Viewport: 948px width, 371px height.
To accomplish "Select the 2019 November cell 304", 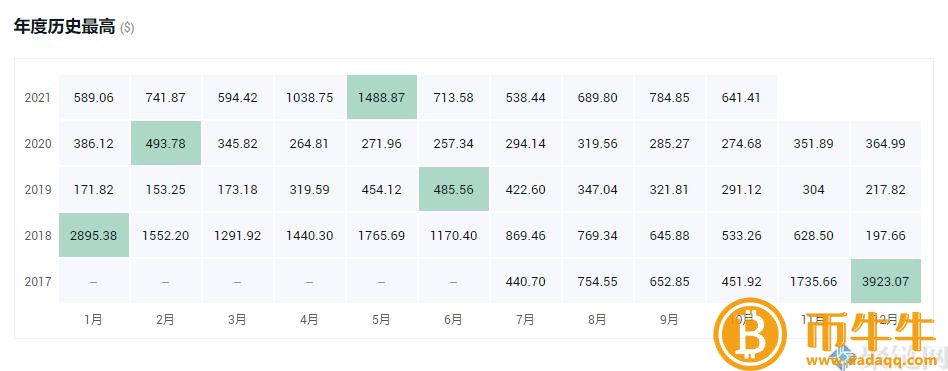I will (x=814, y=189).
